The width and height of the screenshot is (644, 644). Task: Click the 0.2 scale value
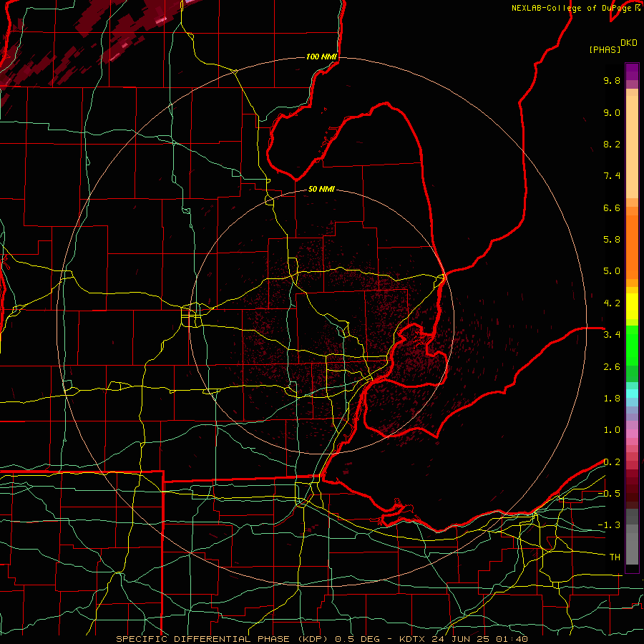click(612, 462)
